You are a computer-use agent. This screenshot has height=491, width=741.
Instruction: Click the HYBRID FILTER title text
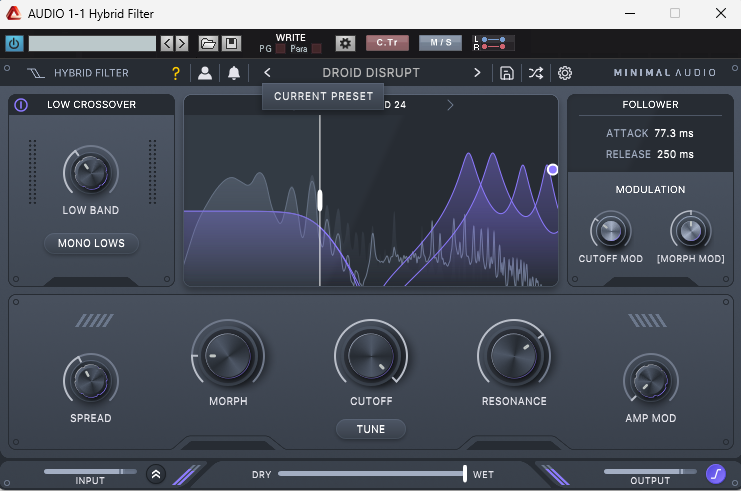pyautogui.click(x=91, y=73)
